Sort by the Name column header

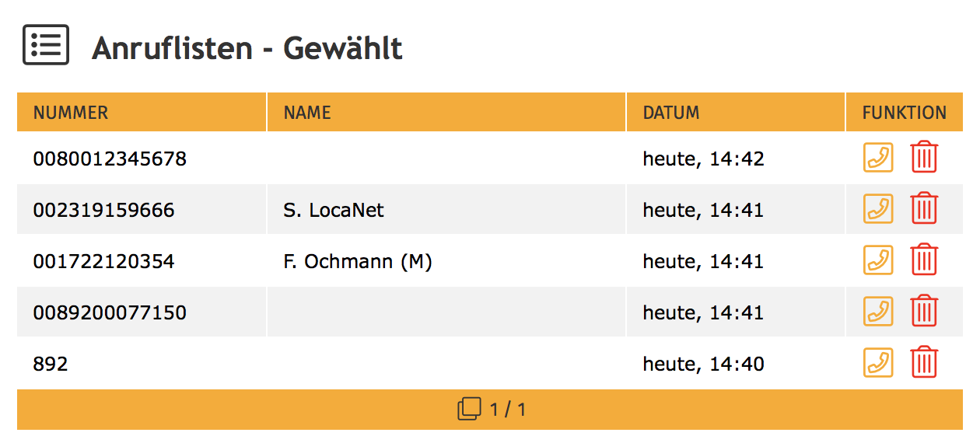307,113
